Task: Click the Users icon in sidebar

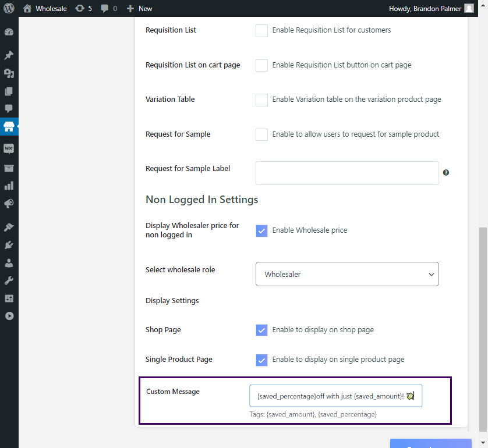Action: [9, 263]
